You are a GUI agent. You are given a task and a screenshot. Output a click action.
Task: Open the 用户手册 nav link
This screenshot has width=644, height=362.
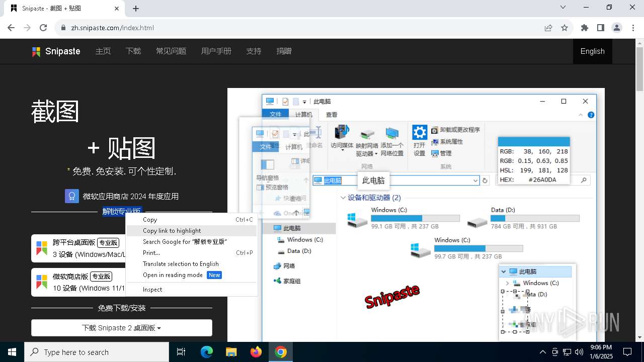[216, 51]
